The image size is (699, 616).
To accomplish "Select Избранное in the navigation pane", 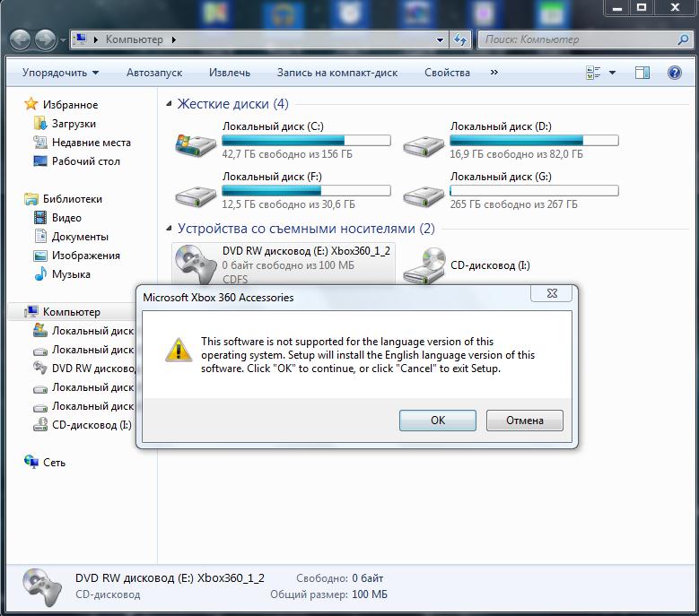I will pos(70,105).
